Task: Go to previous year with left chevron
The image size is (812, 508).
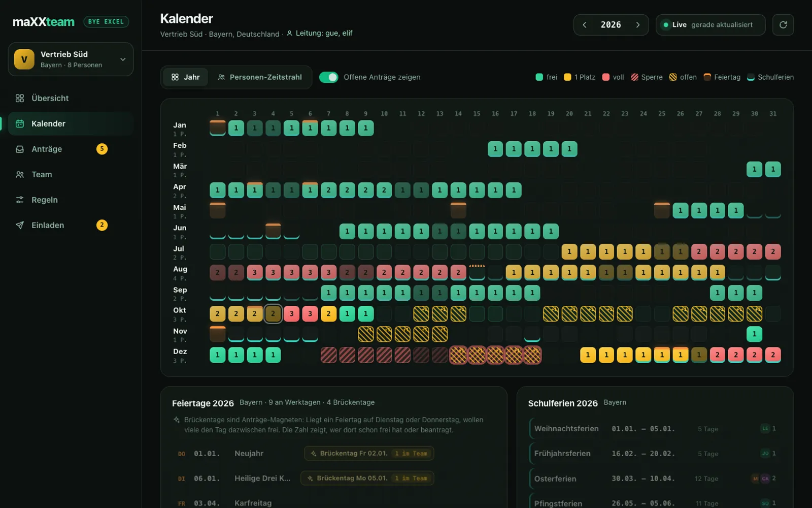Action: click(x=585, y=25)
